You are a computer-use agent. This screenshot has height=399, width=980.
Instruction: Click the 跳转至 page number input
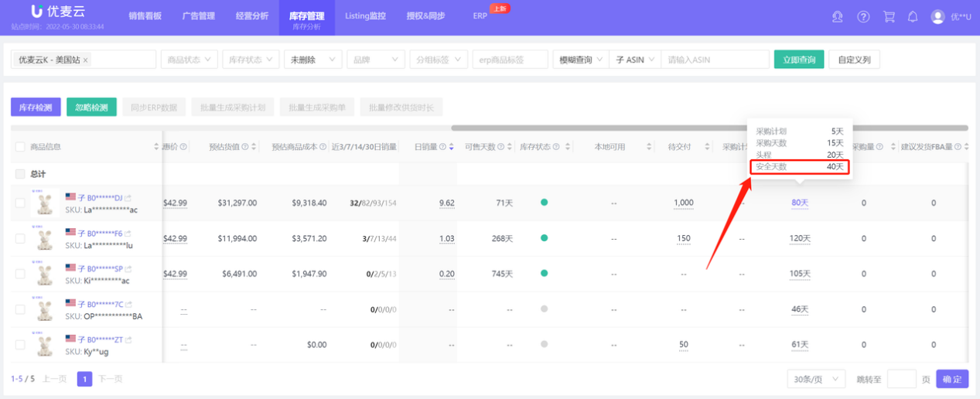901,379
